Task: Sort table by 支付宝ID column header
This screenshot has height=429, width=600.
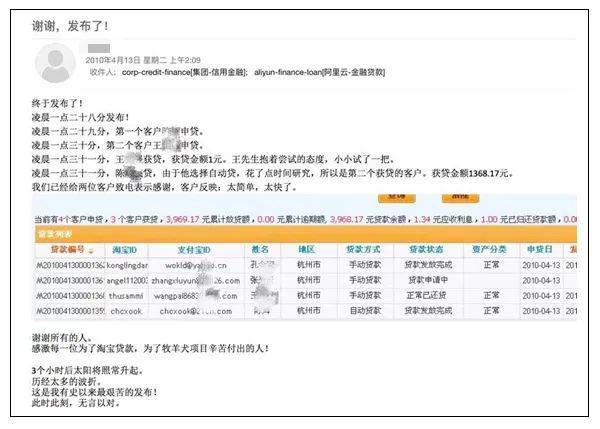Action: click(194, 250)
